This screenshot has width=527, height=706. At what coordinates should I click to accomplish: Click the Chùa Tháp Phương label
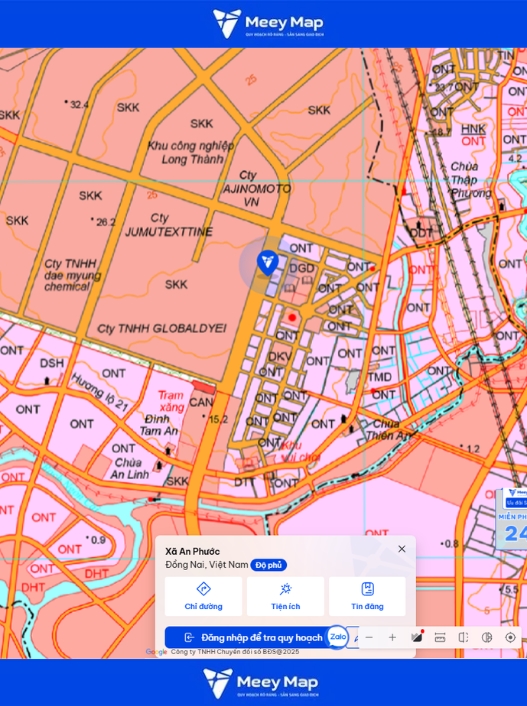tap(470, 180)
